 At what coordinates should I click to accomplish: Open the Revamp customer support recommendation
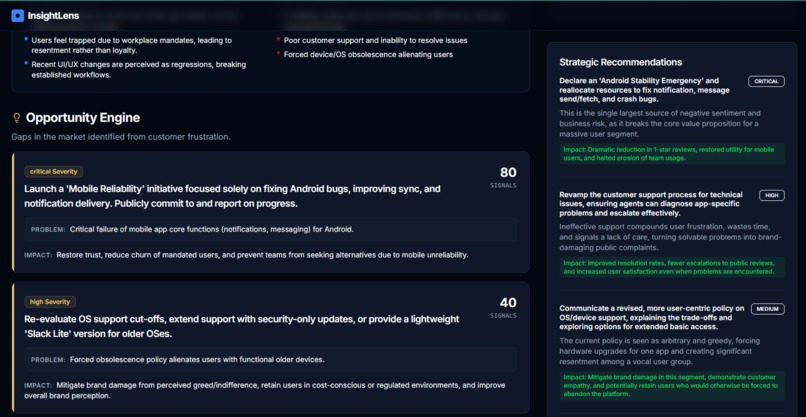coord(651,204)
